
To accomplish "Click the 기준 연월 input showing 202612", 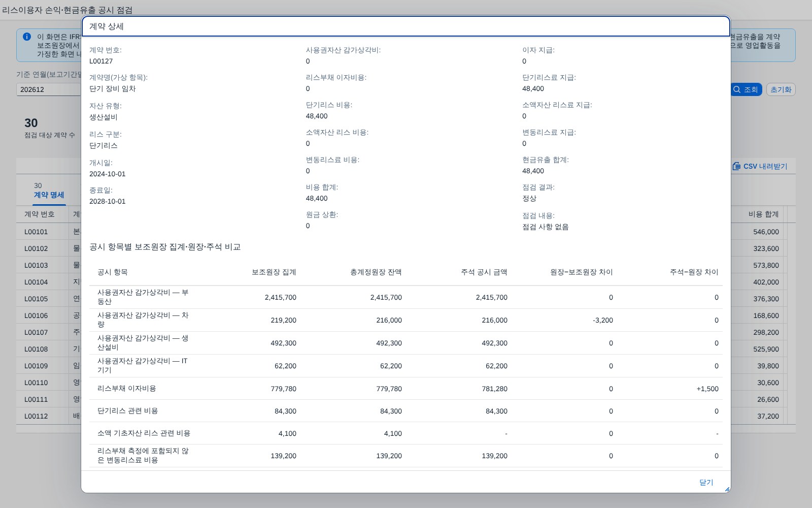I will pos(49,89).
